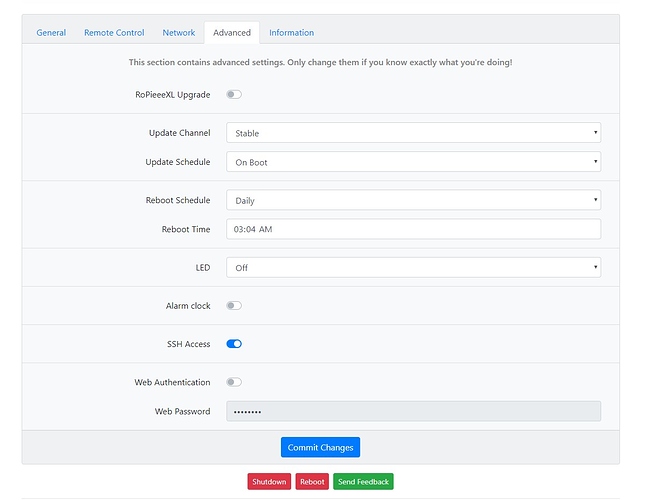Focus the Reboot Time field
This screenshot has width=647, height=500.
point(413,229)
